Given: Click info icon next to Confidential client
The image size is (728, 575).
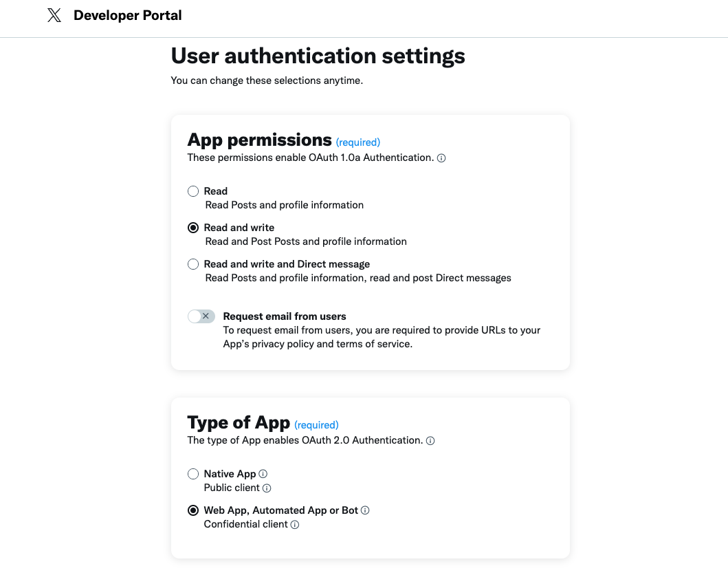Looking at the screenshot, I should click(x=295, y=525).
